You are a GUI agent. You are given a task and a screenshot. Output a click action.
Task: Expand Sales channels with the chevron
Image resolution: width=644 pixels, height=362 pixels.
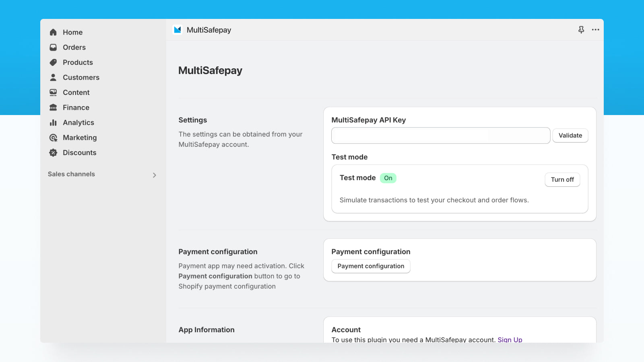pos(155,175)
